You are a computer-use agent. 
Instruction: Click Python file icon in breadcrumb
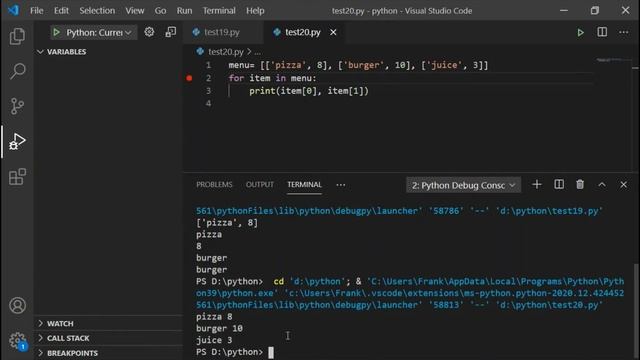[x=200, y=51]
